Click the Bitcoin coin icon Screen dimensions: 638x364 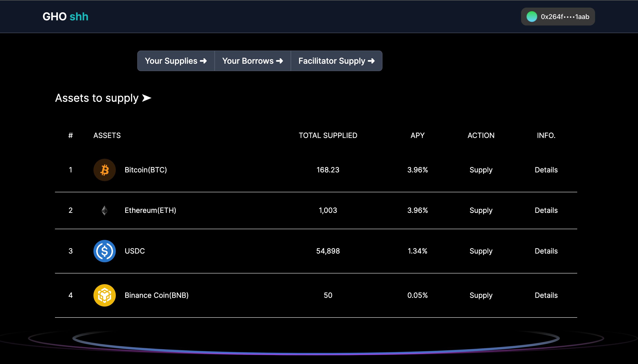(104, 170)
